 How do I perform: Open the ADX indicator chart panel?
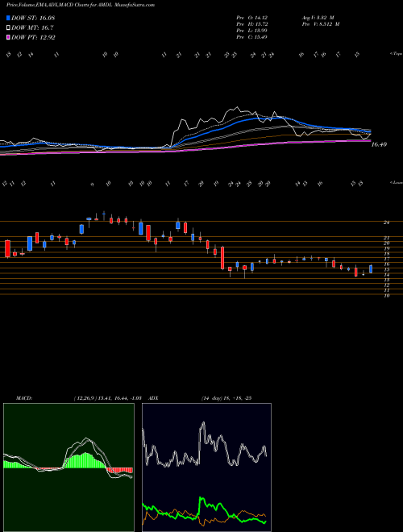pos(206,468)
